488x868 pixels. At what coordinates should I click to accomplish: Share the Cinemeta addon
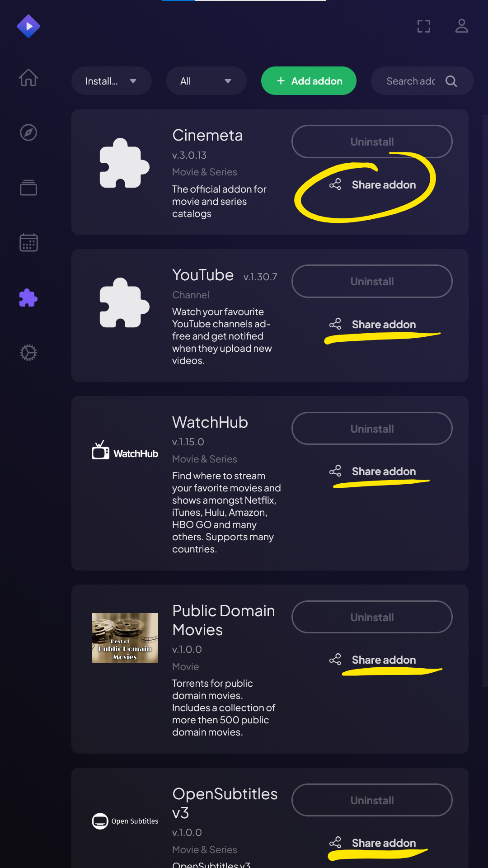point(372,184)
